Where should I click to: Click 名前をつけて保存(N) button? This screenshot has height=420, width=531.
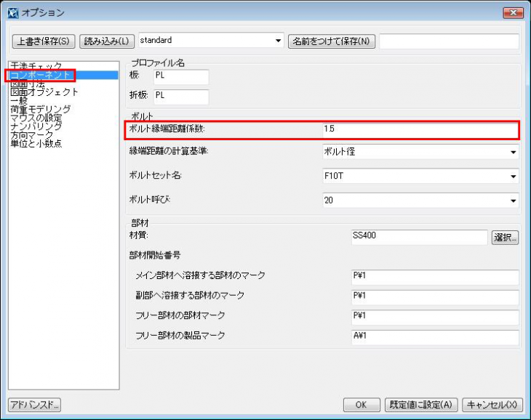[331, 41]
